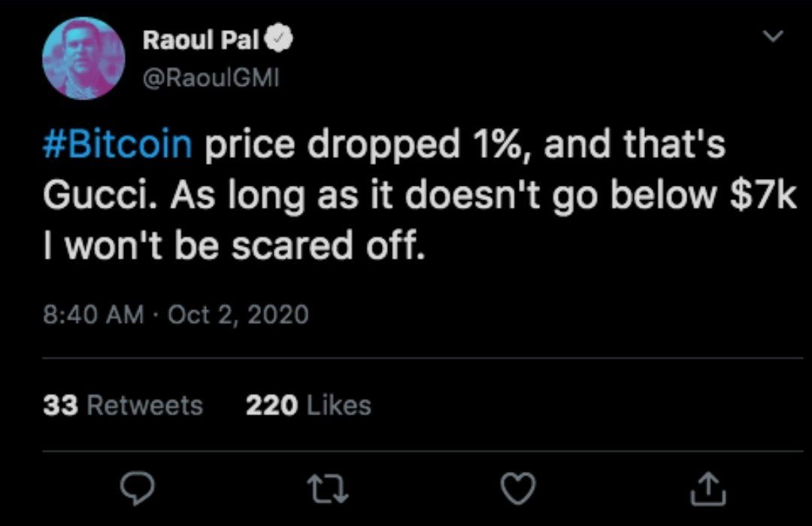
Task: Select the Oct 2, 2020 date
Action: 238,315
